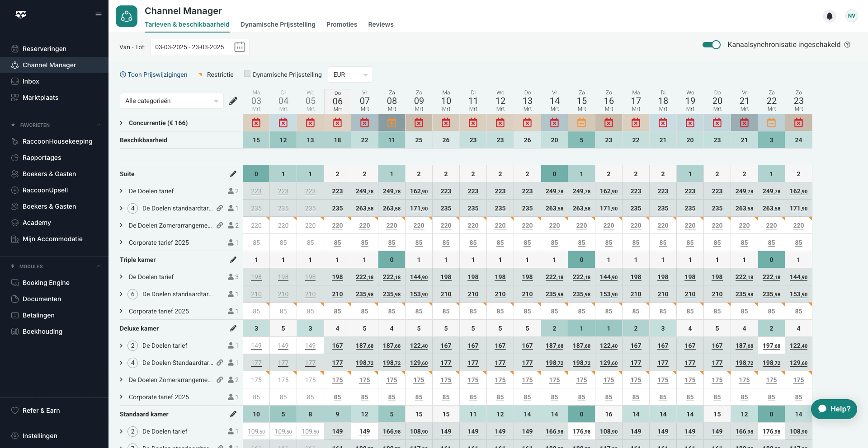Open the NV user avatar menu
Viewport: 868px width, 448px height.
coord(852,16)
